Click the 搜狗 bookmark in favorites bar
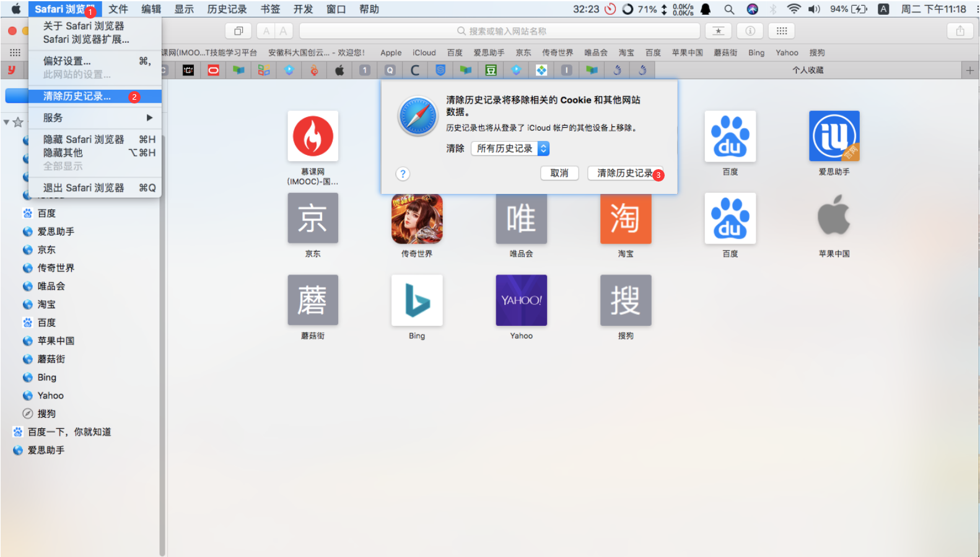The width and height of the screenshot is (980, 557). pyautogui.click(x=817, y=53)
